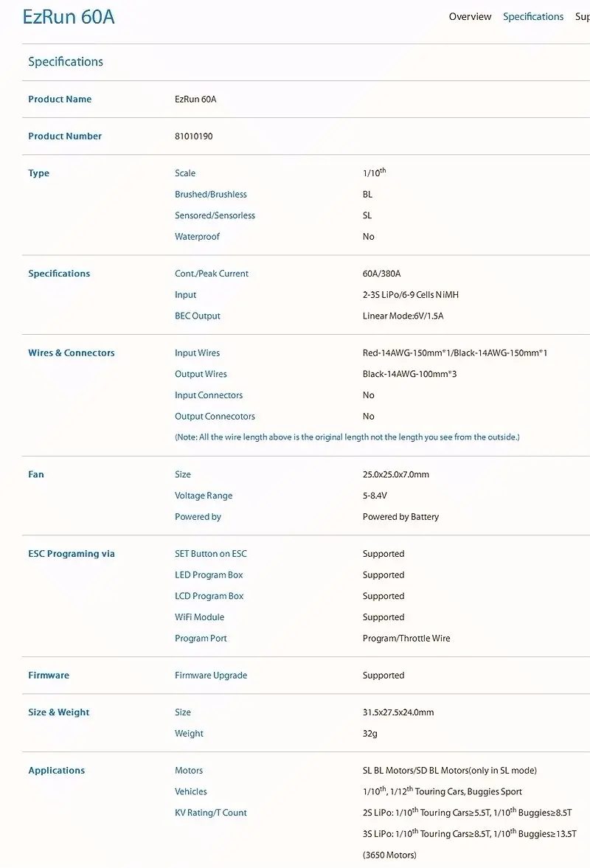
Task: Select the wire length note text
Action: tap(347, 437)
